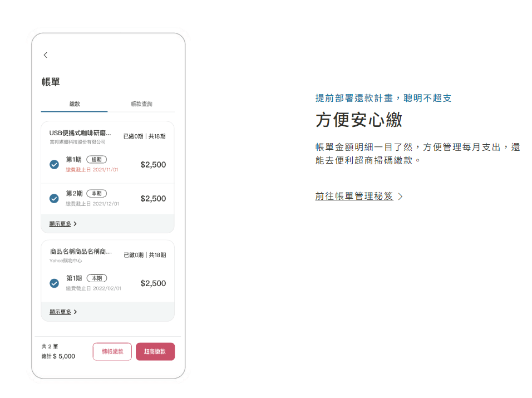Expand 顯示更多 under the USB grinder bill
The image size is (532, 398).
pyautogui.click(x=60, y=223)
